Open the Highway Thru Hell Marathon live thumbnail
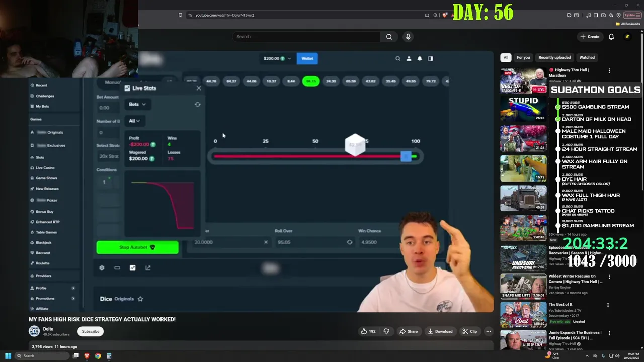644x362 pixels. (x=523, y=80)
